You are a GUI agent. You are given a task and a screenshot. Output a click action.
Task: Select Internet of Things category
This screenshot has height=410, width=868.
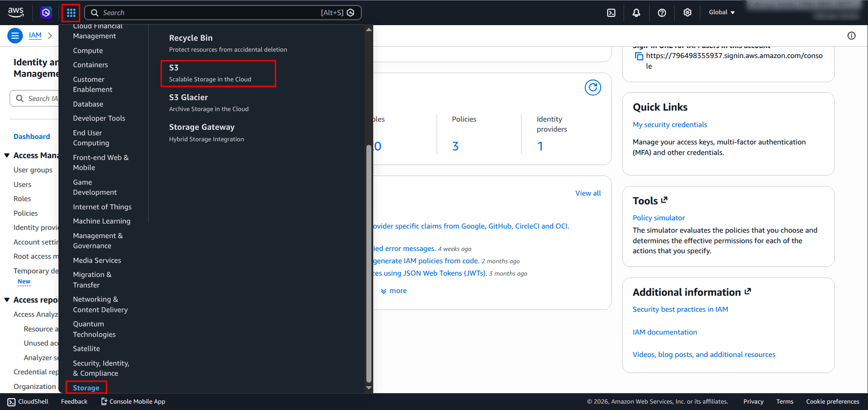(x=102, y=207)
